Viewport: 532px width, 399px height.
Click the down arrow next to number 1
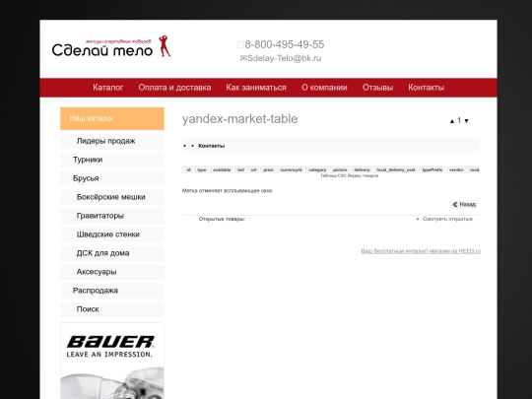click(x=467, y=121)
